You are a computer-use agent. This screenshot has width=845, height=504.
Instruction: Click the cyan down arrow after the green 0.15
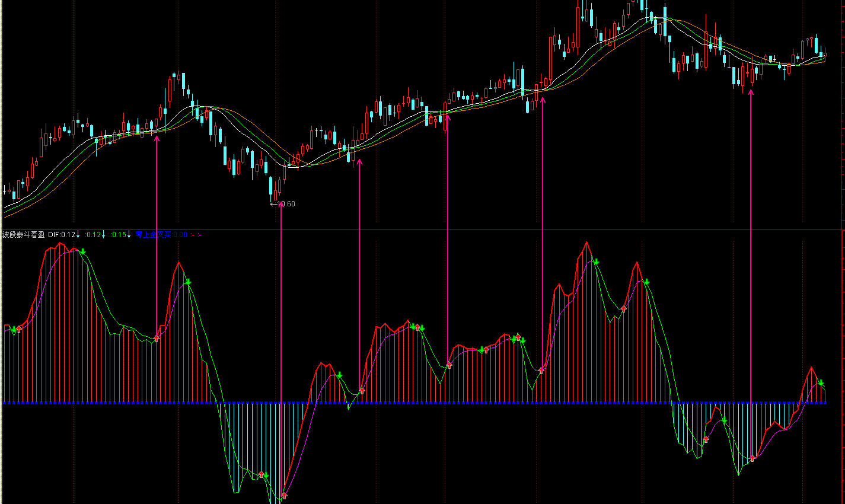(x=129, y=235)
